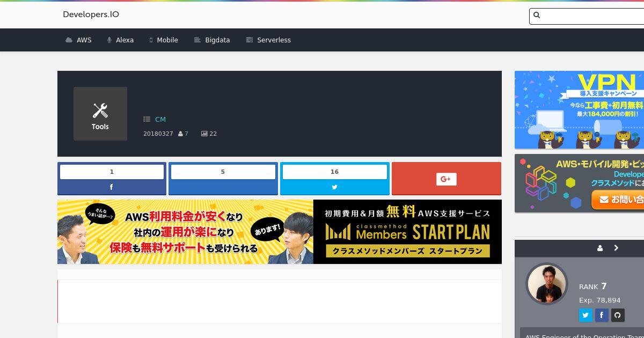
Task: Open the VPN campaign banner ad
Action: pos(579,110)
